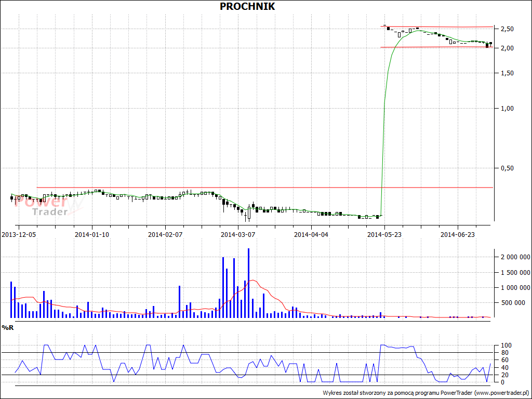Select the 2014-01-10 date label
532x399 pixels.
[92, 234]
